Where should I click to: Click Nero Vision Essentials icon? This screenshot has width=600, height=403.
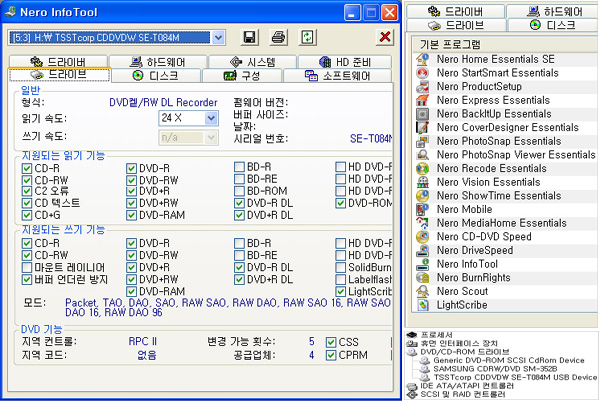point(422,182)
